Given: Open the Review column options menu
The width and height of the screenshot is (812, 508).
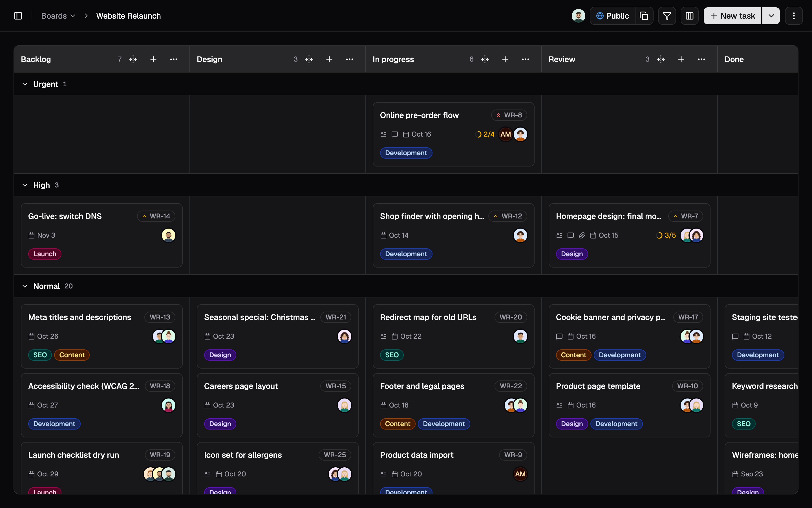Looking at the screenshot, I should (701, 59).
